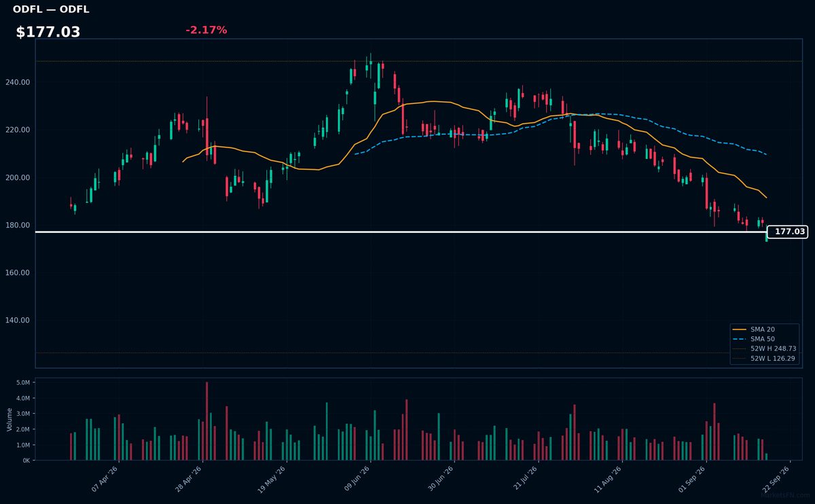
Task: Click the 240.00 price axis label
Action: pos(18,82)
